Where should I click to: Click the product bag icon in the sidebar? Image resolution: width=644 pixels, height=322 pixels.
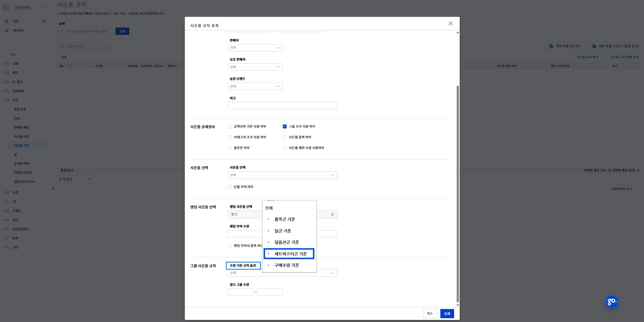pos(7,63)
